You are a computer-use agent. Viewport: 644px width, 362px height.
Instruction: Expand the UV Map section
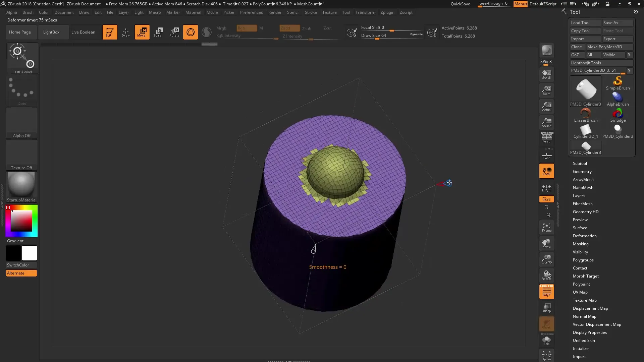click(x=580, y=292)
